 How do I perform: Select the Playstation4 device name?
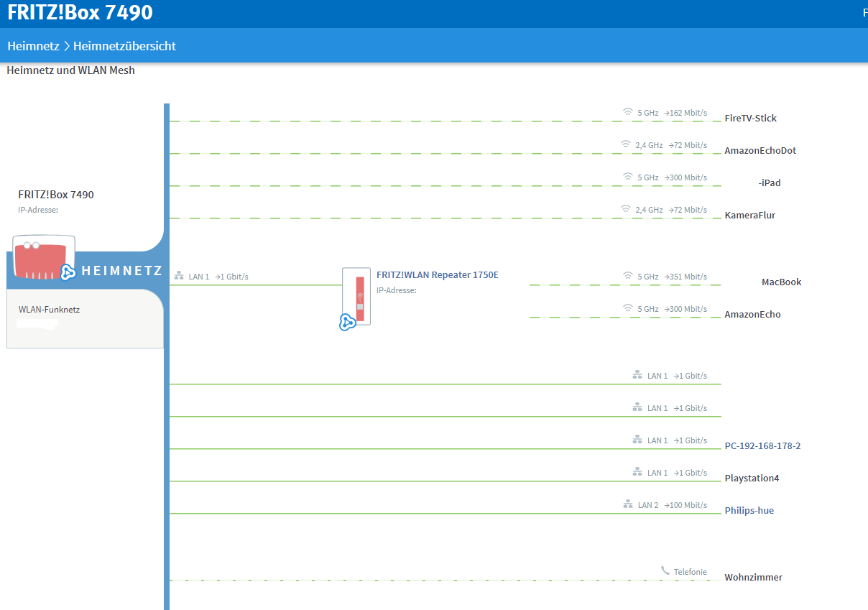coord(752,479)
